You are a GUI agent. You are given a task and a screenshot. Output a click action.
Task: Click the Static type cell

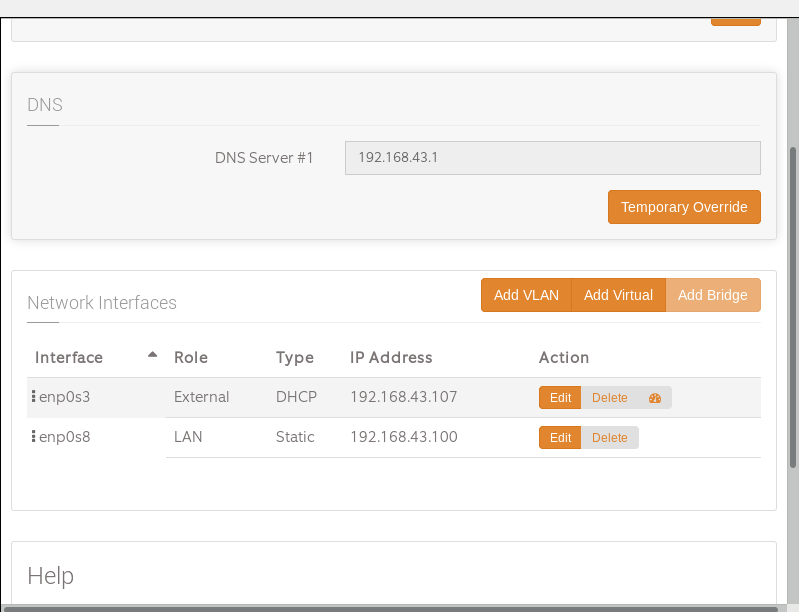coord(295,437)
